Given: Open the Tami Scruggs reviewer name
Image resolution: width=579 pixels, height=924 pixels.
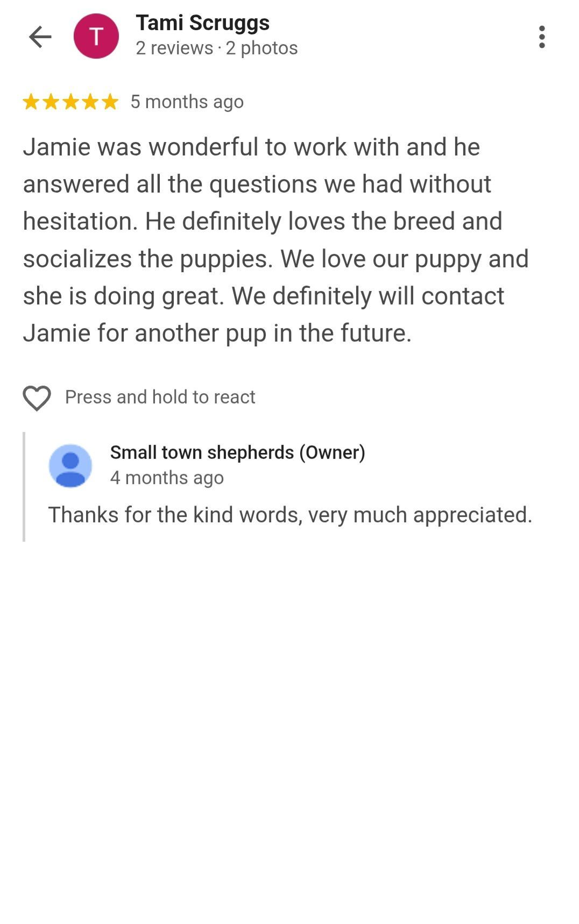Looking at the screenshot, I should click(x=202, y=23).
